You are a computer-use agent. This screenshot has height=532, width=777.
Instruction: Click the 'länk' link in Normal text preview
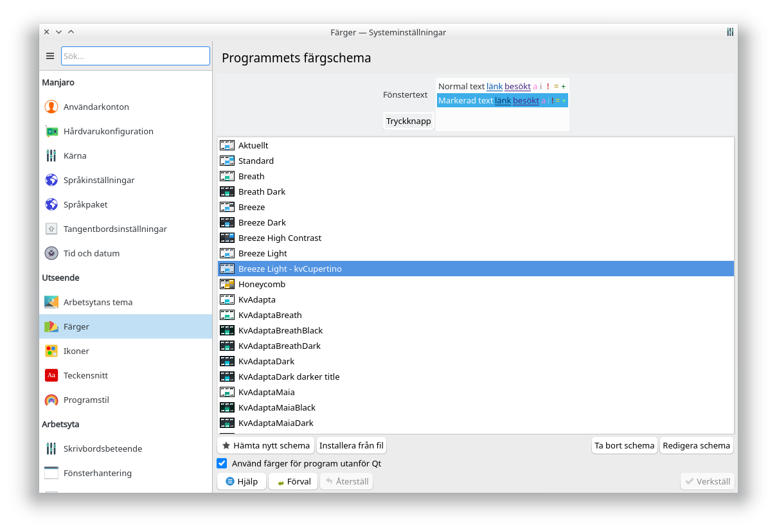point(494,86)
